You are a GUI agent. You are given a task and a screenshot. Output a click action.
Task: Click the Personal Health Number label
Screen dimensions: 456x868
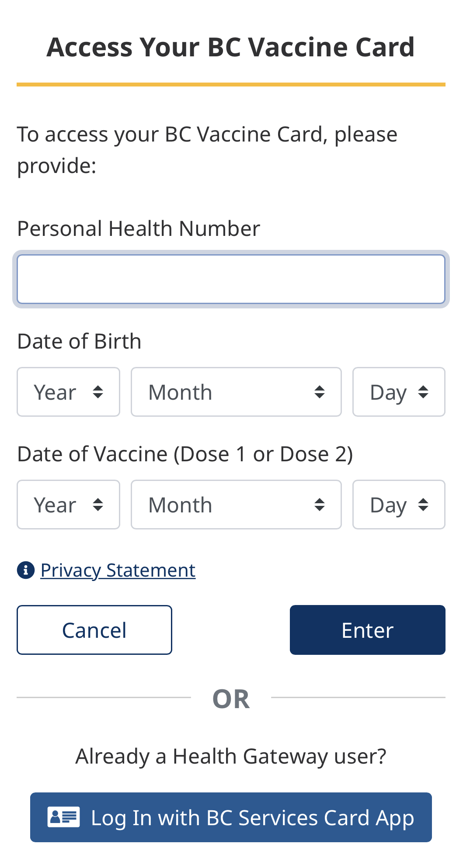139,228
